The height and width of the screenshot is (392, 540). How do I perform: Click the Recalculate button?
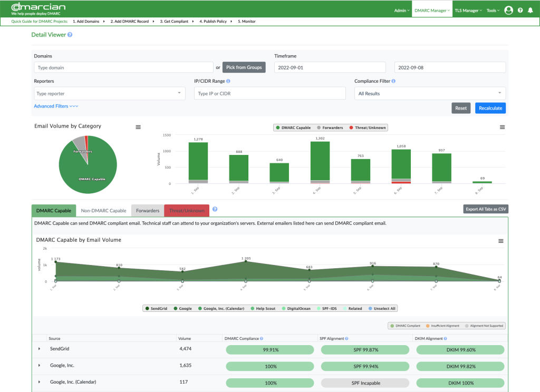click(x=490, y=108)
